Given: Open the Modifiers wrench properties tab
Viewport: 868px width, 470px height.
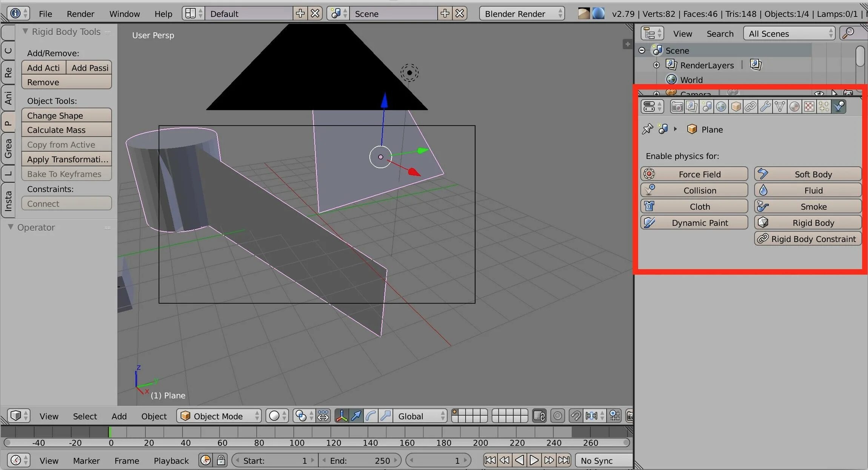Looking at the screenshot, I should [x=765, y=107].
